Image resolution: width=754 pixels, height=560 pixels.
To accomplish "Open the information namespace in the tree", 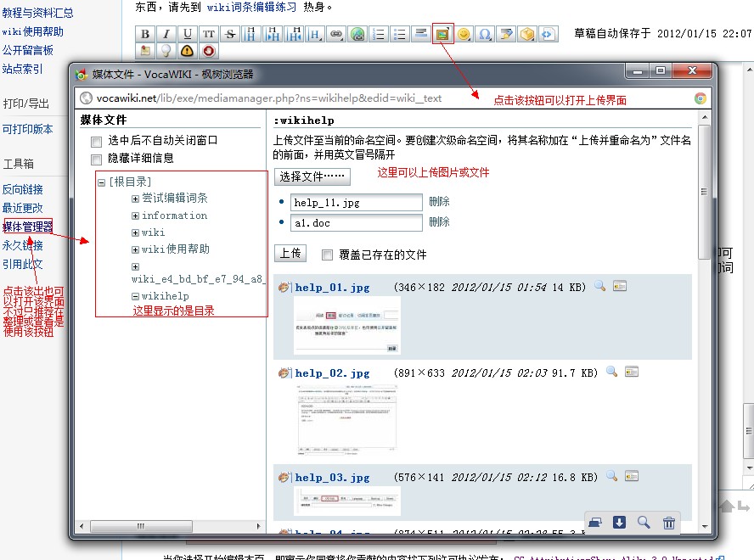I will (x=175, y=216).
